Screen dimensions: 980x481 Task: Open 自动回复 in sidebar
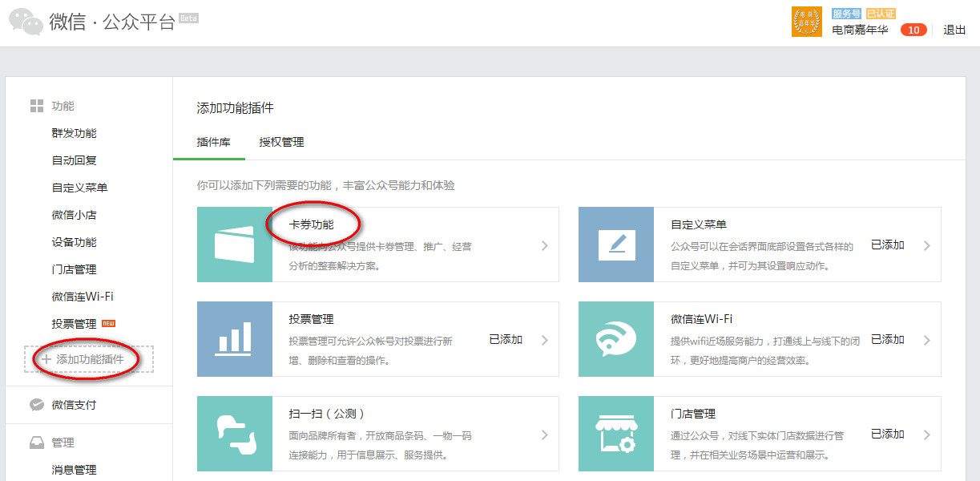(75, 160)
